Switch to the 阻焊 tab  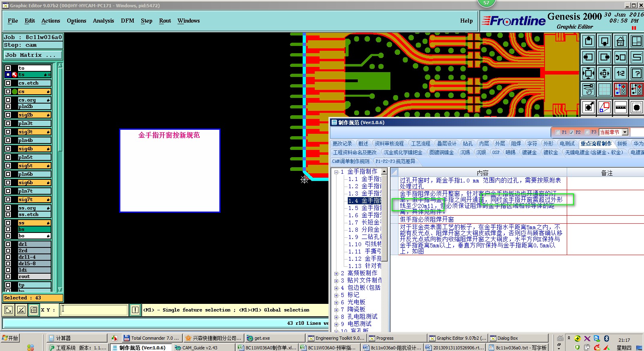tap(516, 144)
